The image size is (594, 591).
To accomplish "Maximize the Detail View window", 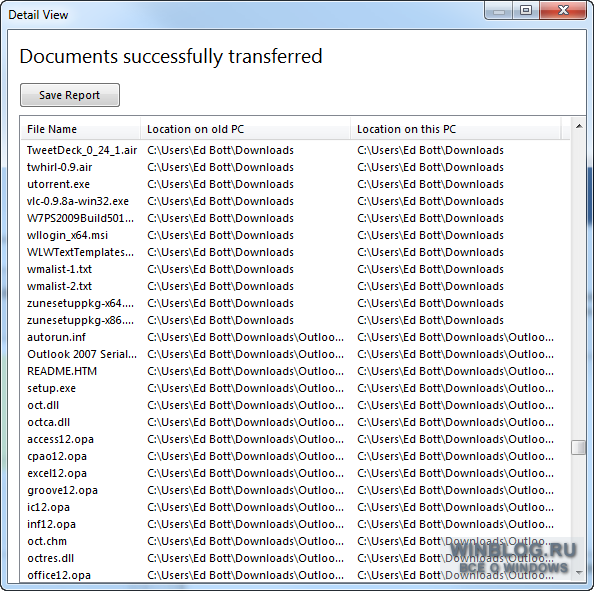I will tap(526, 10).
